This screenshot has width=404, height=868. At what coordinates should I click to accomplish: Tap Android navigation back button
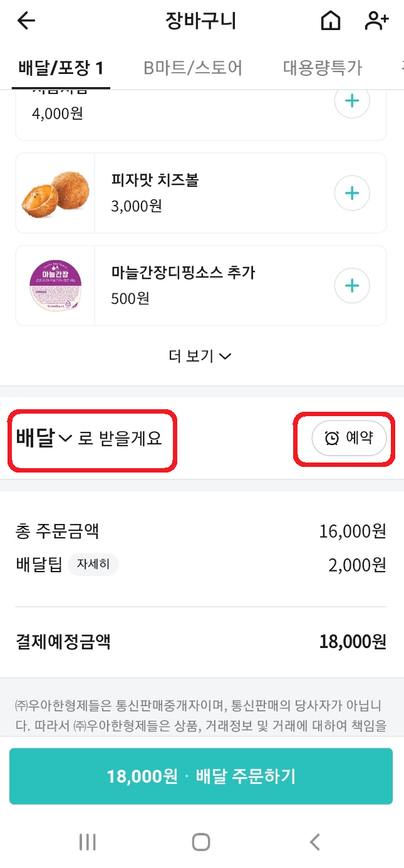click(314, 842)
